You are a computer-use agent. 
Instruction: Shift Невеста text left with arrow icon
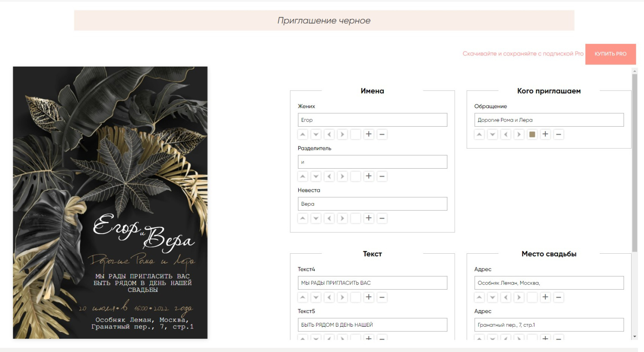coord(329,218)
